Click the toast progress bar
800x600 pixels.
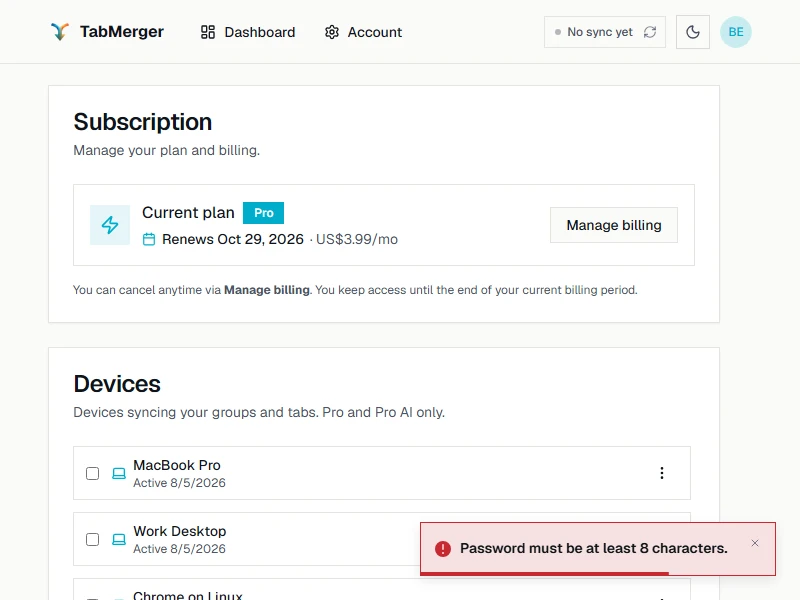click(x=544, y=573)
